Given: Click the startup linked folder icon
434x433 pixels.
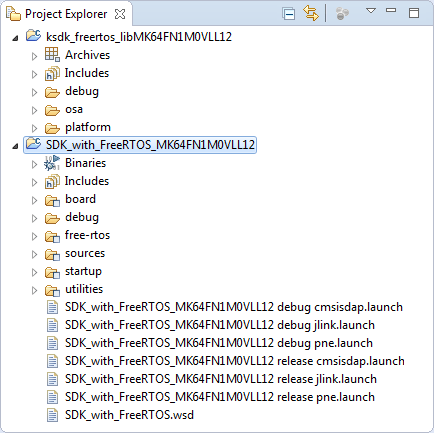Looking at the screenshot, I should point(52,272).
